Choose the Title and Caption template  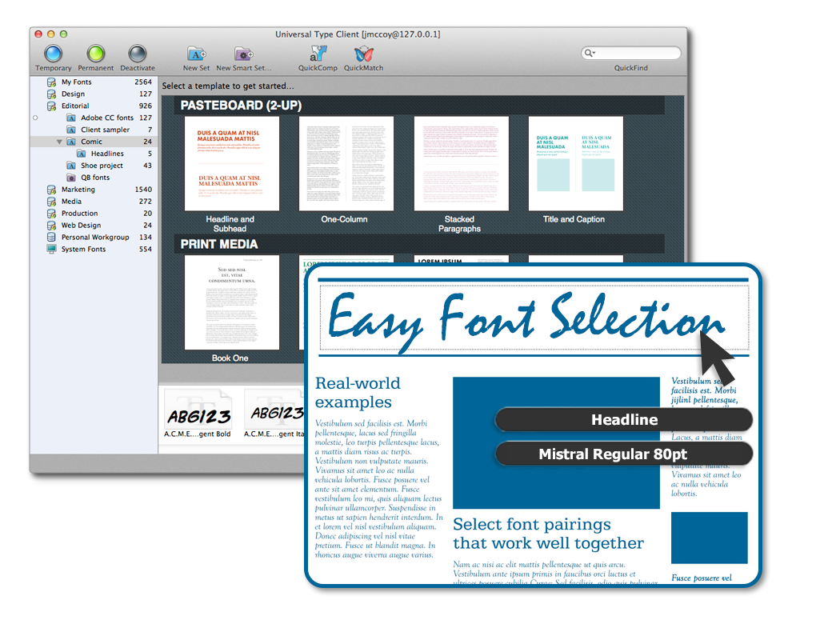[x=576, y=164]
